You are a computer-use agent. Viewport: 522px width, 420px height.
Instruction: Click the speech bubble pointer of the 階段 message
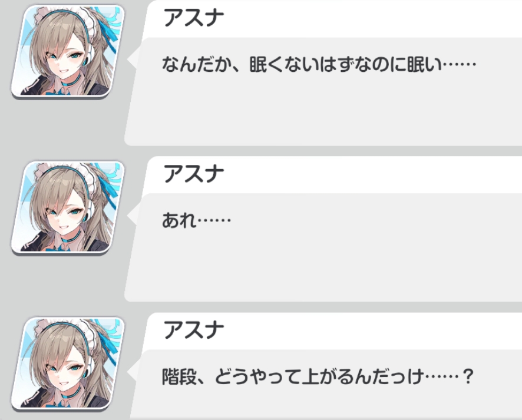132,371
